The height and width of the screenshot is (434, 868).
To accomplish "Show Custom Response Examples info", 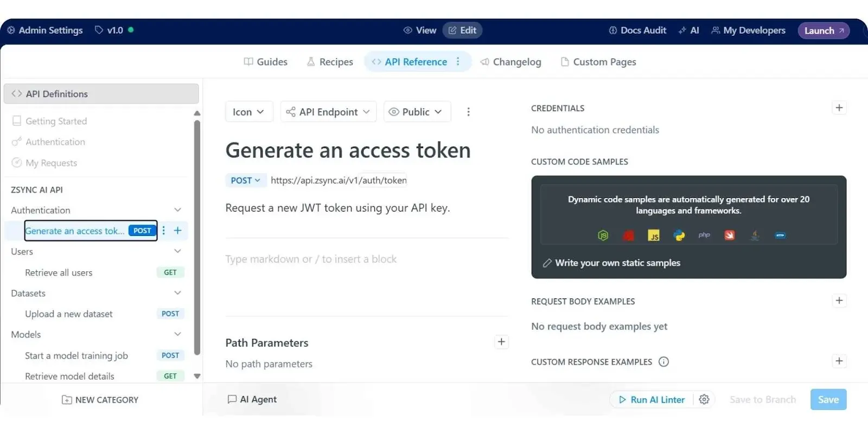I will click(x=663, y=362).
